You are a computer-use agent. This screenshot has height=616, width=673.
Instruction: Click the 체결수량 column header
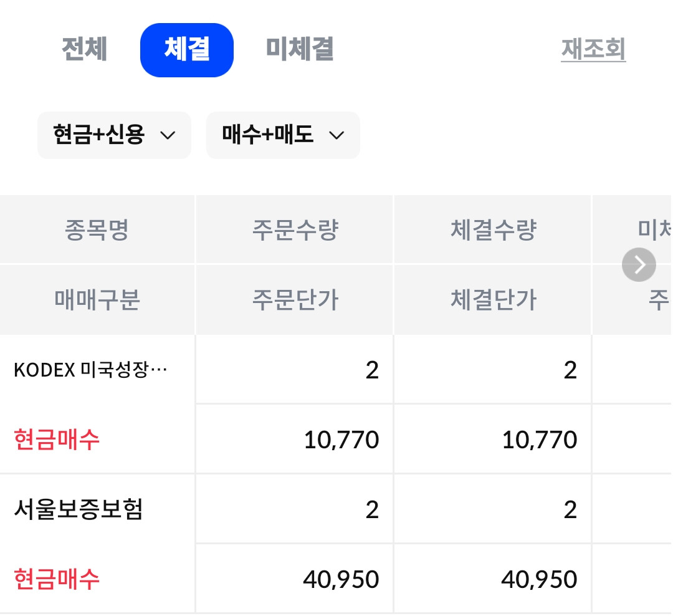pos(493,229)
